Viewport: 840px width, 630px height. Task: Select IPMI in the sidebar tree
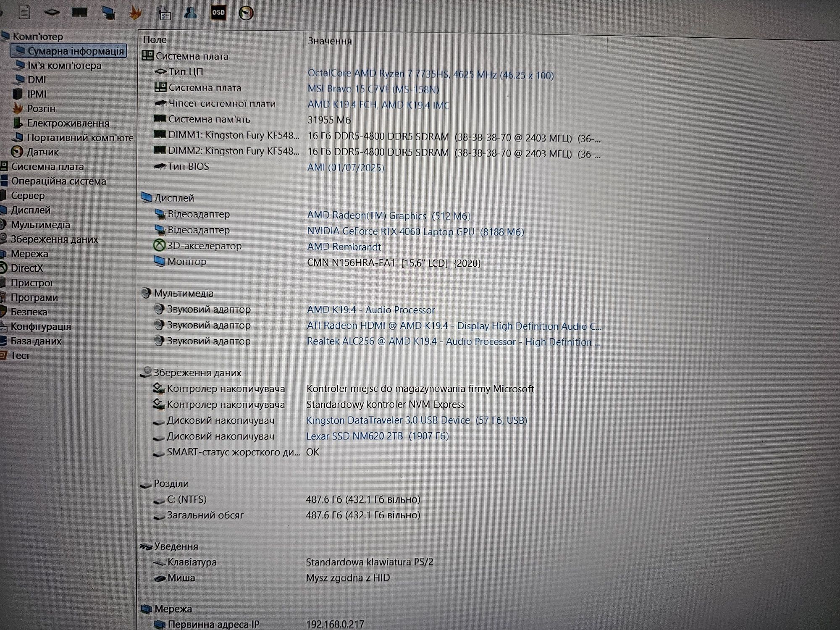(29, 94)
